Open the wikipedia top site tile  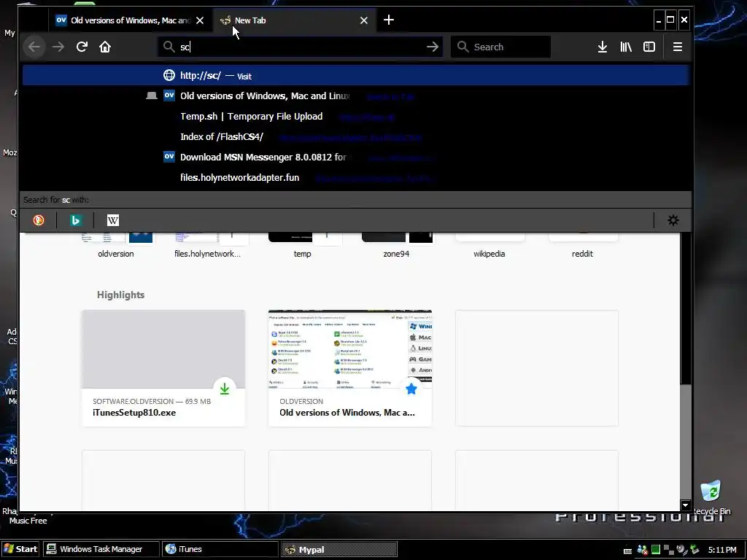(x=489, y=246)
